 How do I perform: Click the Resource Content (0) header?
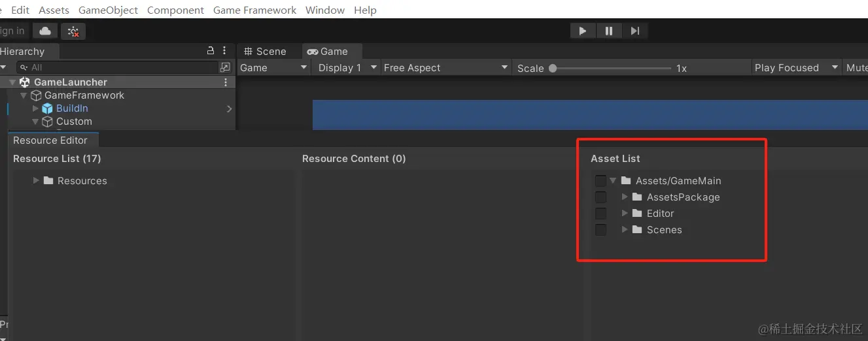(354, 158)
